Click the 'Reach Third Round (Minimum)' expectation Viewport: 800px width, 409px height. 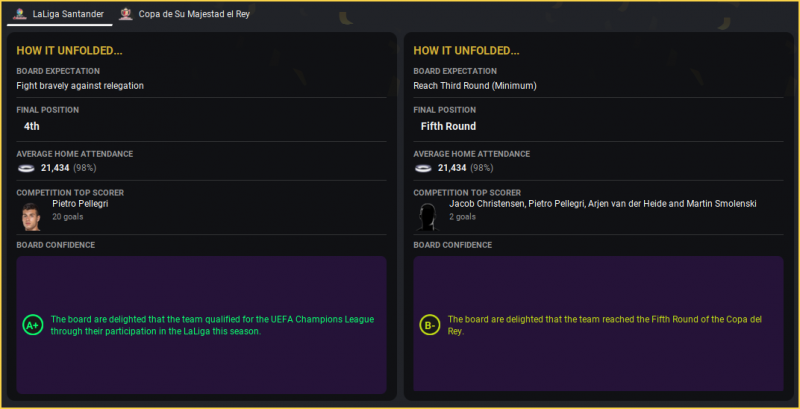point(475,85)
